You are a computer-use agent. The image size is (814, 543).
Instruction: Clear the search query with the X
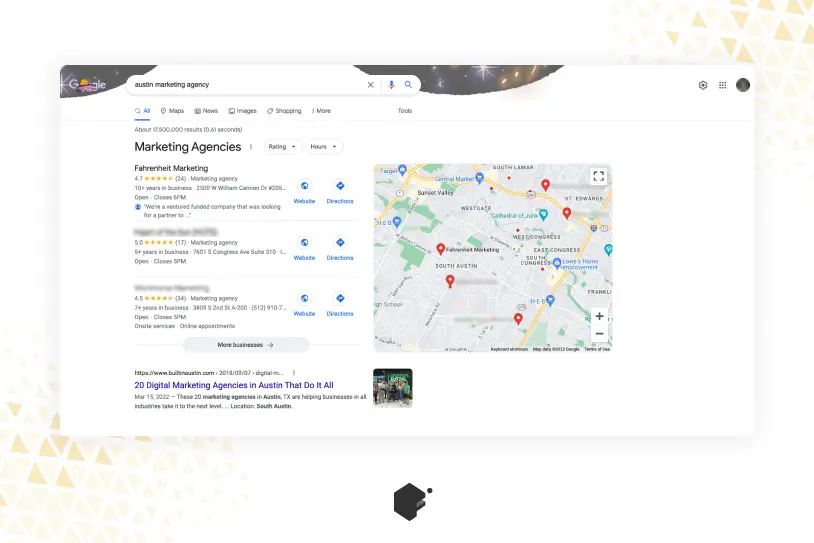[371, 85]
